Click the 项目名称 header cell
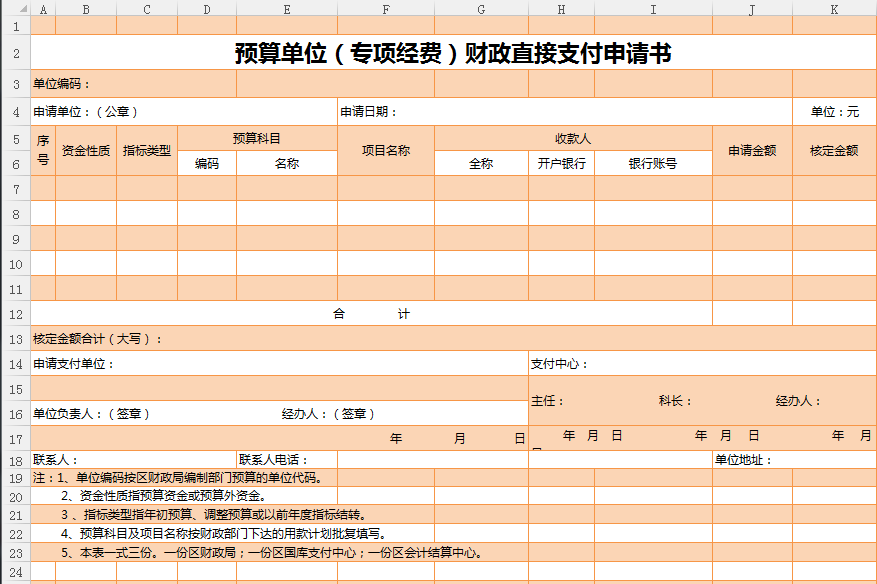 (385, 151)
